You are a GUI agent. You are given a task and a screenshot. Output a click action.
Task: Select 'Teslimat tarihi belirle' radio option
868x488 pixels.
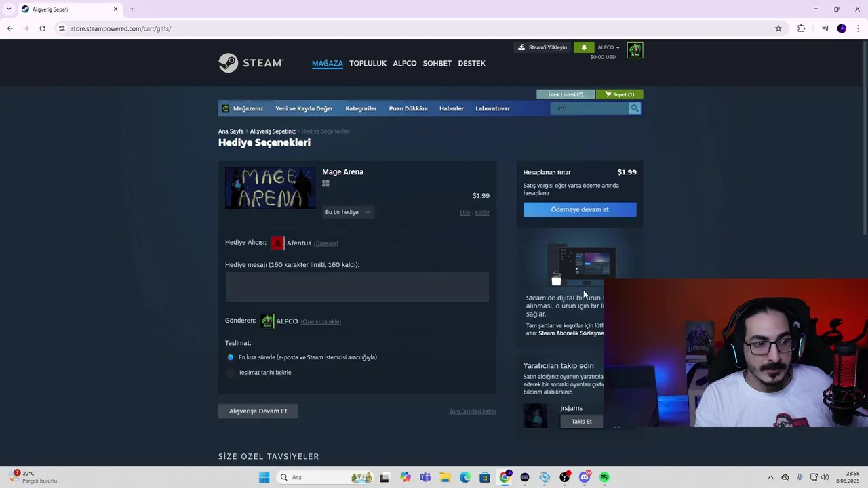click(x=231, y=373)
